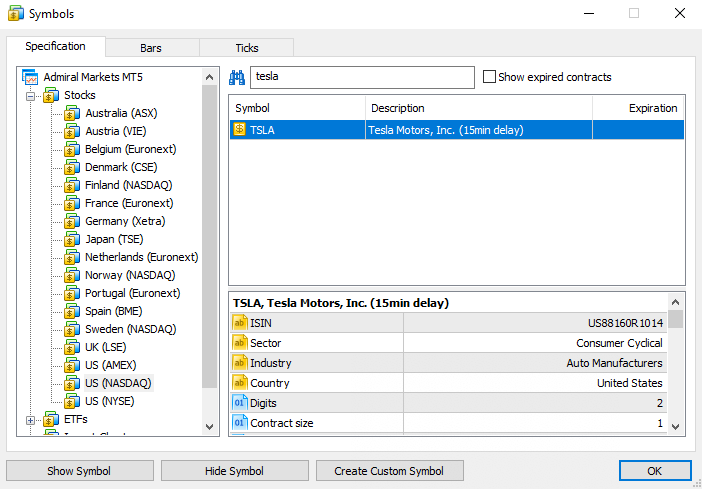702x489 pixels.
Task: Click the Create Custom Symbol button
Action: [x=390, y=471]
